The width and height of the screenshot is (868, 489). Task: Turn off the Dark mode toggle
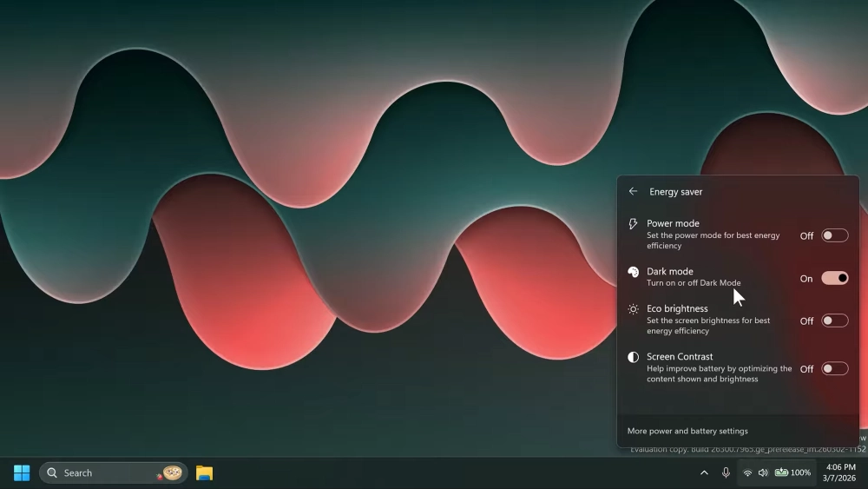[x=834, y=278]
